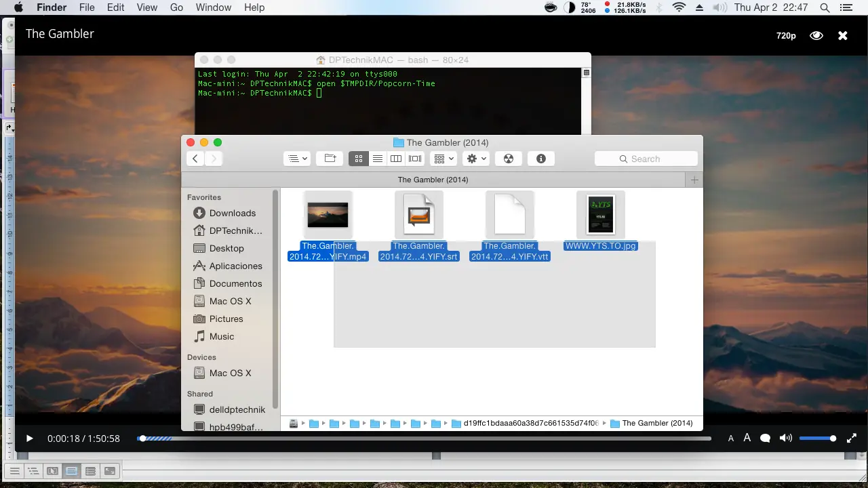Add a new Finder tab
868x488 pixels.
[x=694, y=180]
